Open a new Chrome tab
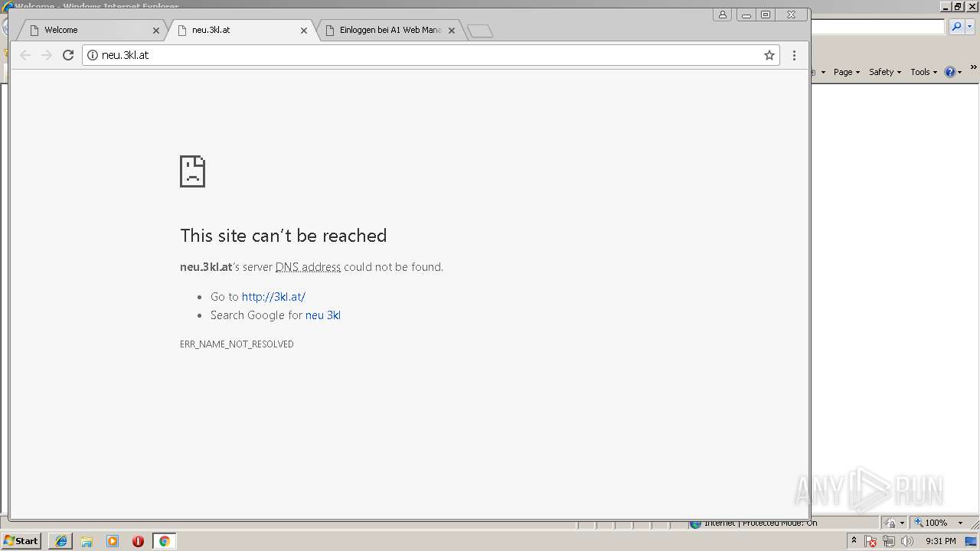 (x=480, y=31)
